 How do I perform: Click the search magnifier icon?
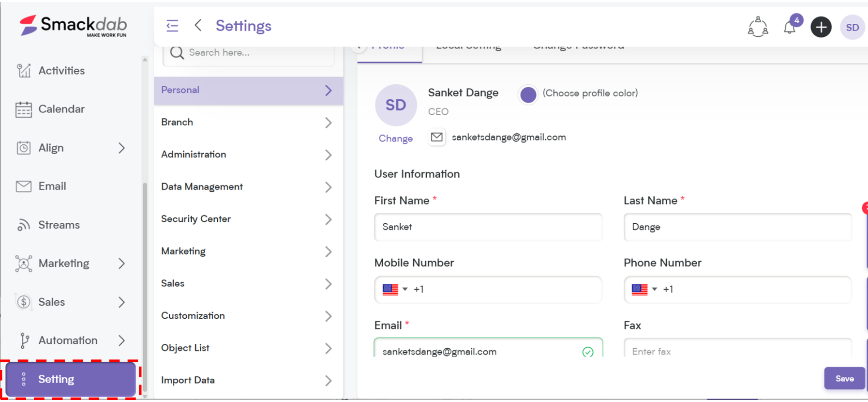point(177,53)
